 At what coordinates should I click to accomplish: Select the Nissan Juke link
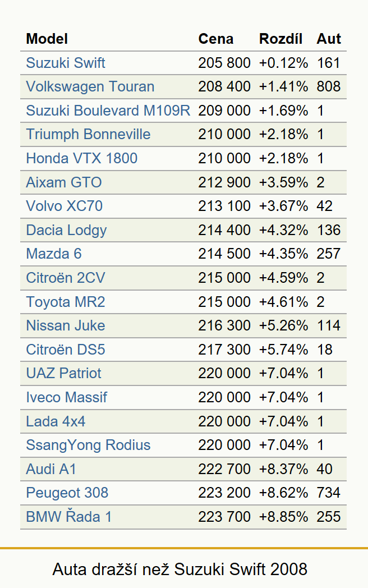(65, 325)
